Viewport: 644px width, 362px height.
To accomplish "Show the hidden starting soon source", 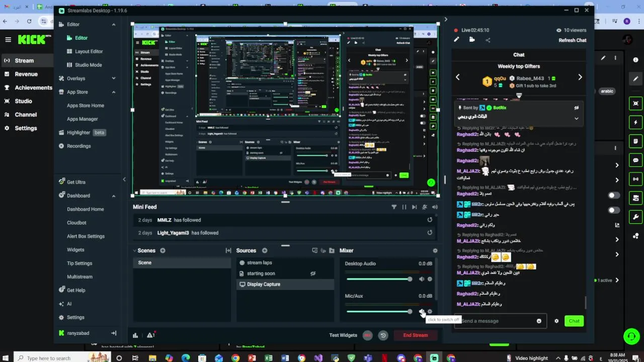I will (312, 274).
